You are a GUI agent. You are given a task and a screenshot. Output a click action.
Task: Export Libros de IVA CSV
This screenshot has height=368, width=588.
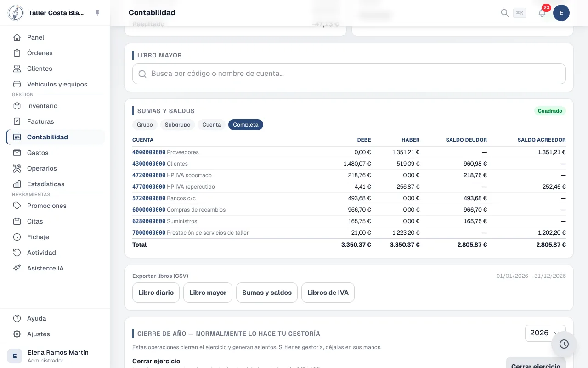(x=328, y=293)
